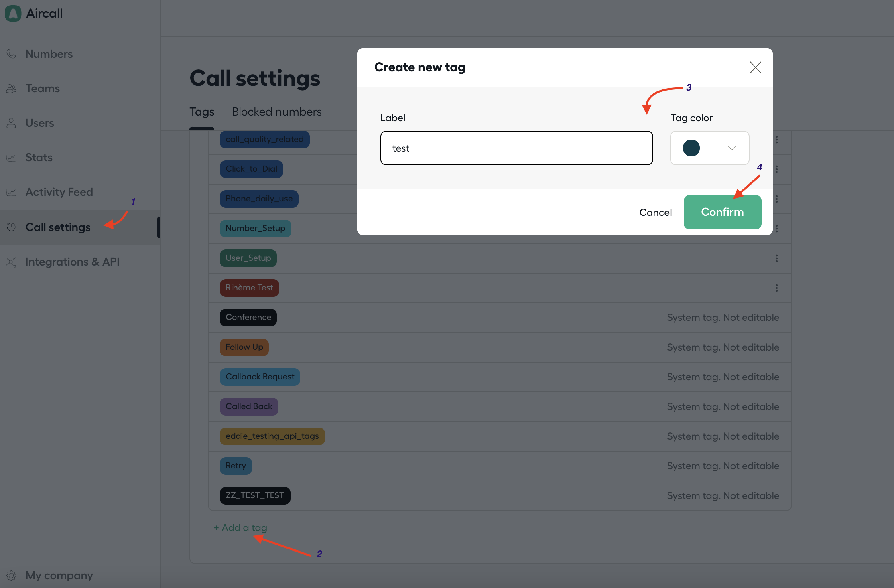Click the Conference tag chip

[248, 317]
